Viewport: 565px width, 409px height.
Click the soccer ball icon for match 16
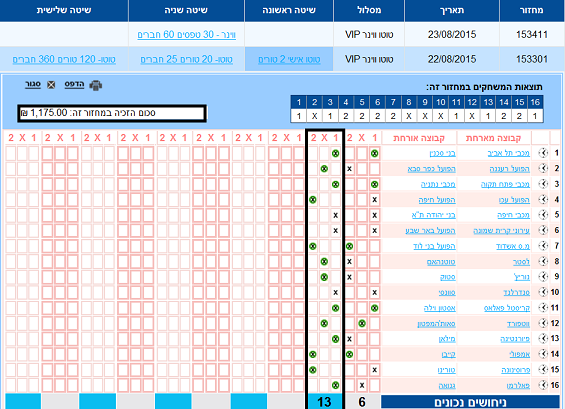click(543, 385)
